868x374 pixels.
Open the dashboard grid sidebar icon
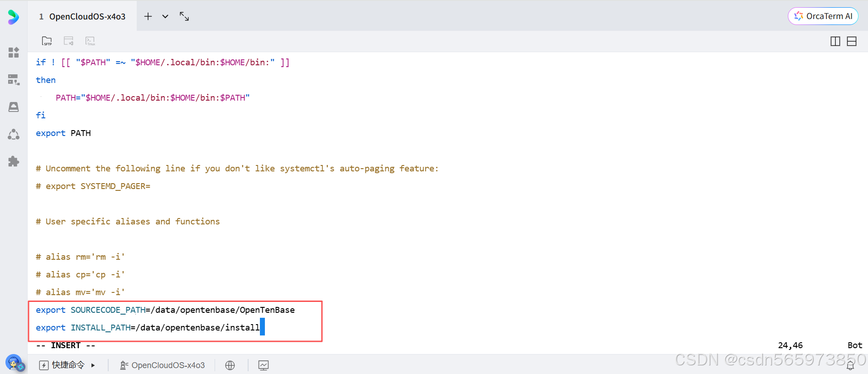click(x=14, y=53)
